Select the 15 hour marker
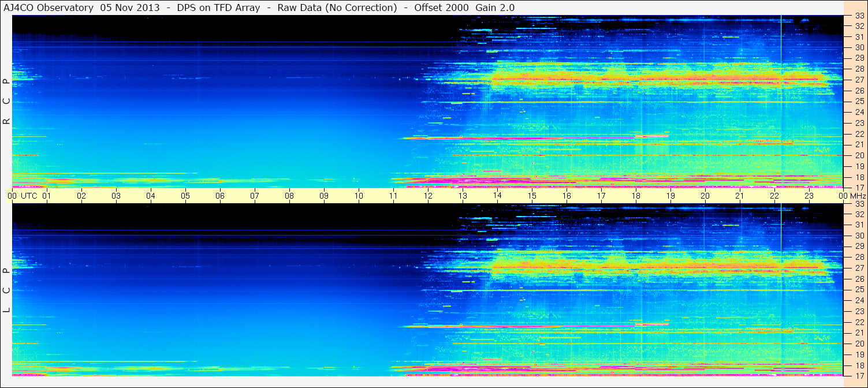The width and height of the screenshot is (868, 388). 532,196
